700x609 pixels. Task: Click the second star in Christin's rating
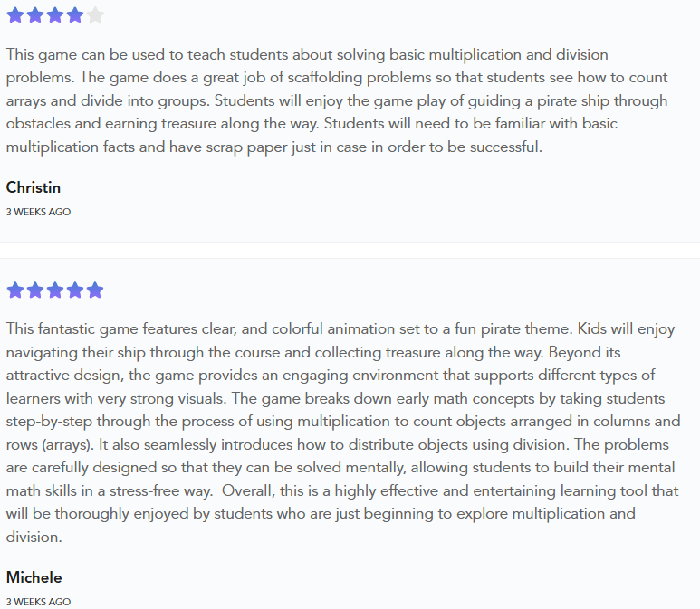[35, 14]
